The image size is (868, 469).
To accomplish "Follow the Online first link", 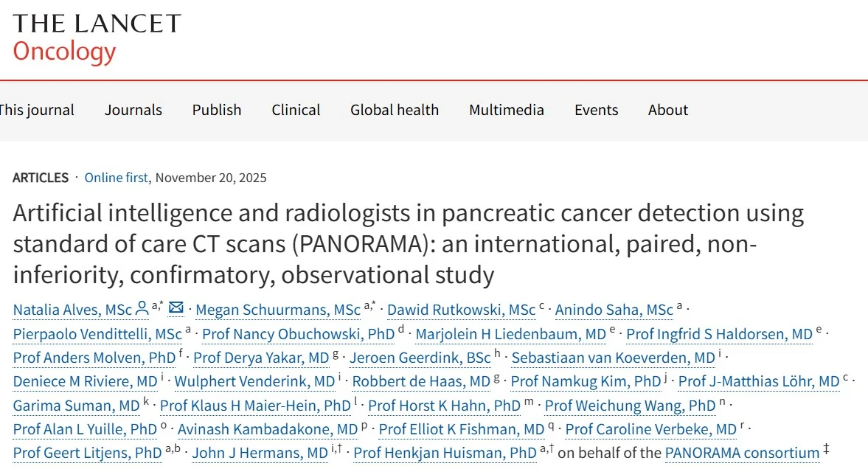I will [x=115, y=177].
